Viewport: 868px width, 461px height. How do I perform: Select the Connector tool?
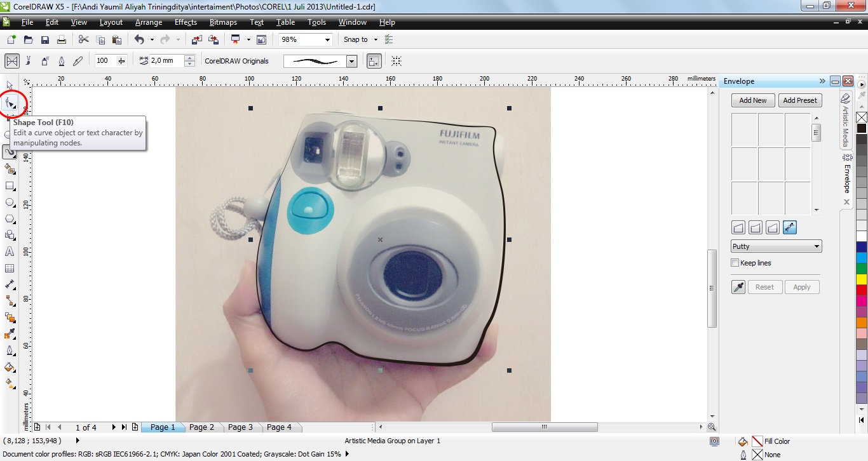click(10, 301)
